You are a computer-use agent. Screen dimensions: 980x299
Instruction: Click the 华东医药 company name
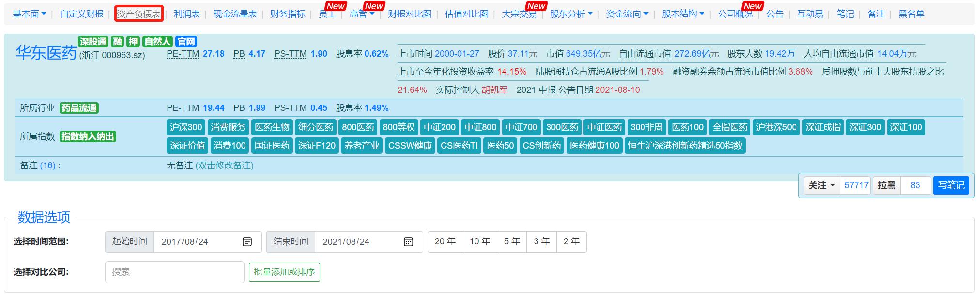tap(46, 53)
